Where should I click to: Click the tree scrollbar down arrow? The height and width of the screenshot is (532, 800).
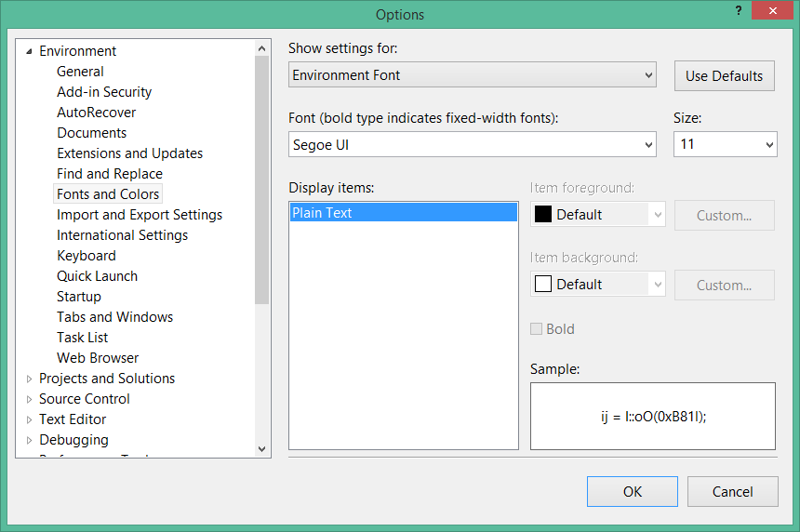261,449
